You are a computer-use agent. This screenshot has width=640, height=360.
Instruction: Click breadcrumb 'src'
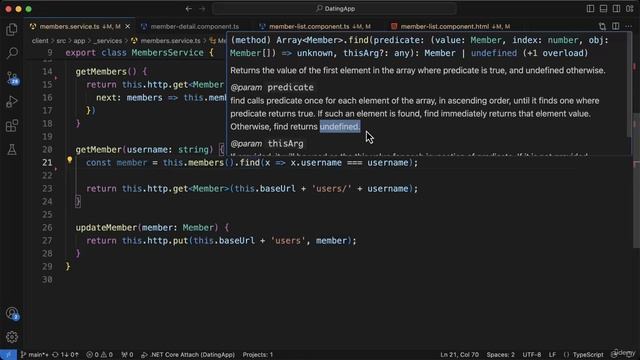tap(61, 41)
